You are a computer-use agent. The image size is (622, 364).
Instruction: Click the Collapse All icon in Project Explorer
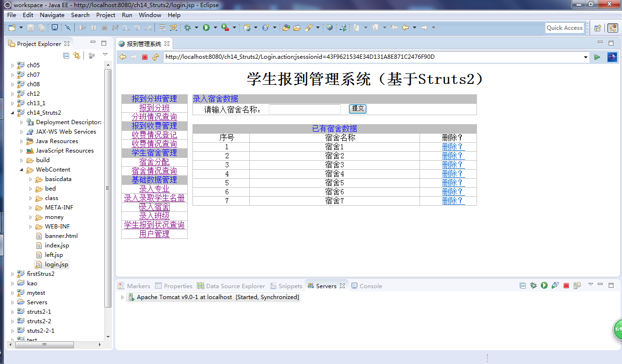coord(66,55)
